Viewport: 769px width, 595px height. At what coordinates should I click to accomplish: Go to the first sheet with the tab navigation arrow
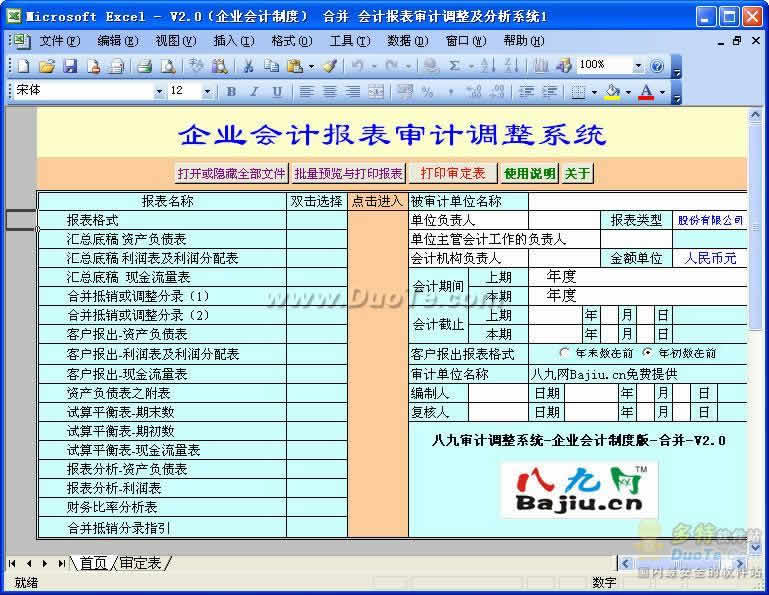(12, 564)
